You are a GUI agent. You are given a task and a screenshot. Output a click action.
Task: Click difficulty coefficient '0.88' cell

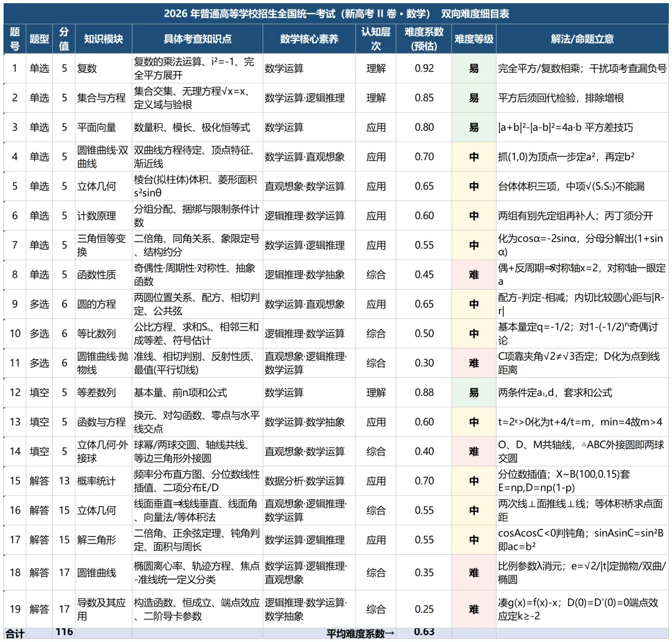424,392
